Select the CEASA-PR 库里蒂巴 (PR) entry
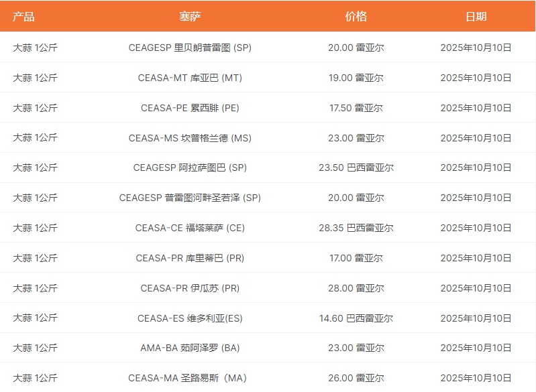Viewport: 536px width, 392px height. coord(190,258)
